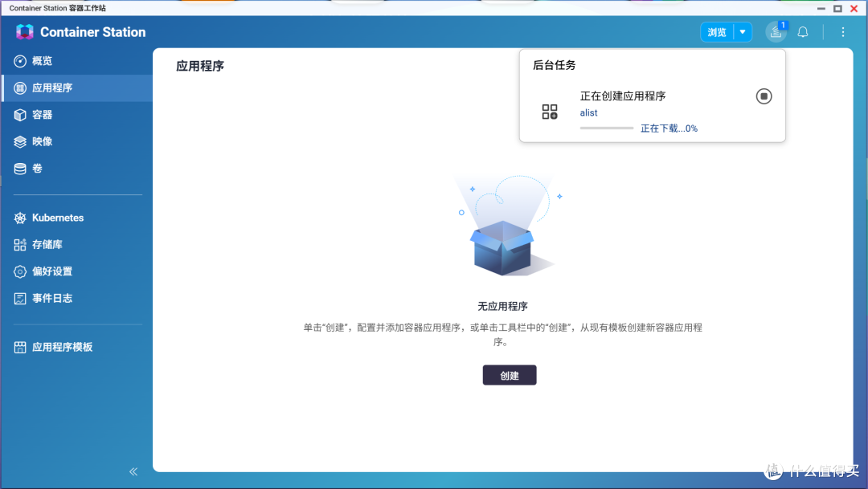868x489 pixels.
Task: Open the background tasks icon
Action: (x=776, y=32)
